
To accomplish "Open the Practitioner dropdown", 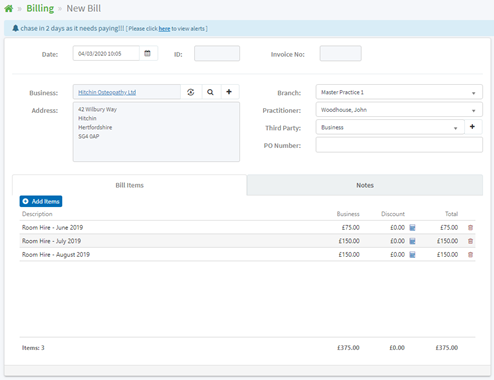I will pos(399,110).
